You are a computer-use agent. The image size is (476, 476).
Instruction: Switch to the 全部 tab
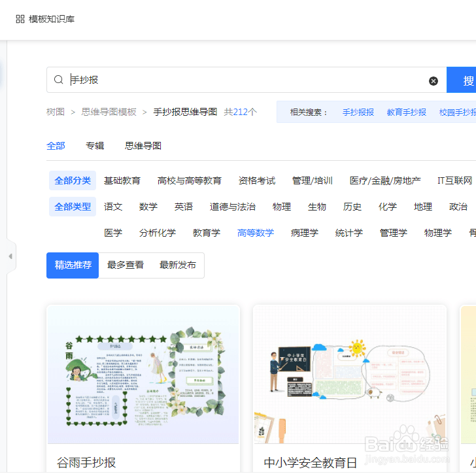tap(56, 146)
